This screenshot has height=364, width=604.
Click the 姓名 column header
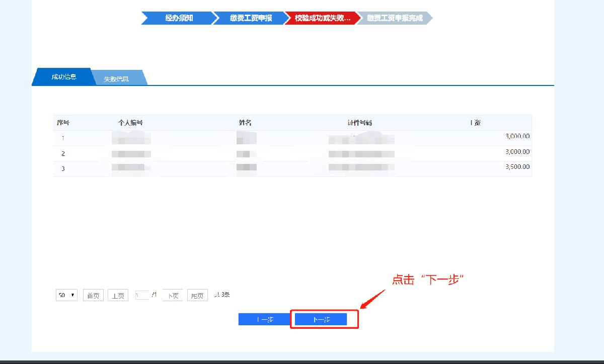coord(245,123)
